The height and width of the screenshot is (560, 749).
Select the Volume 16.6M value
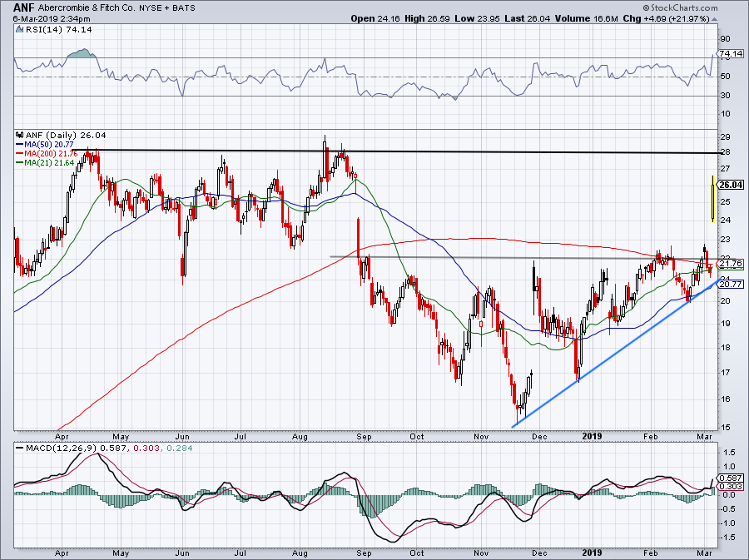pyautogui.click(x=587, y=18)
